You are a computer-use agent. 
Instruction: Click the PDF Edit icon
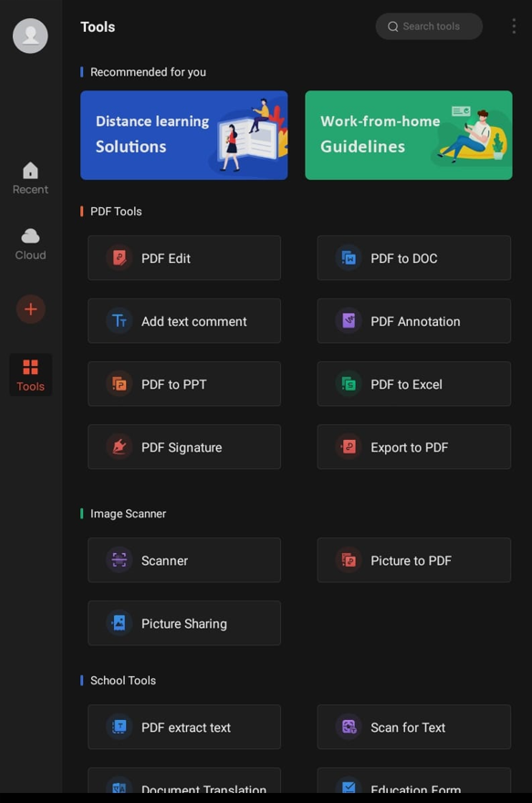[120, 257]
